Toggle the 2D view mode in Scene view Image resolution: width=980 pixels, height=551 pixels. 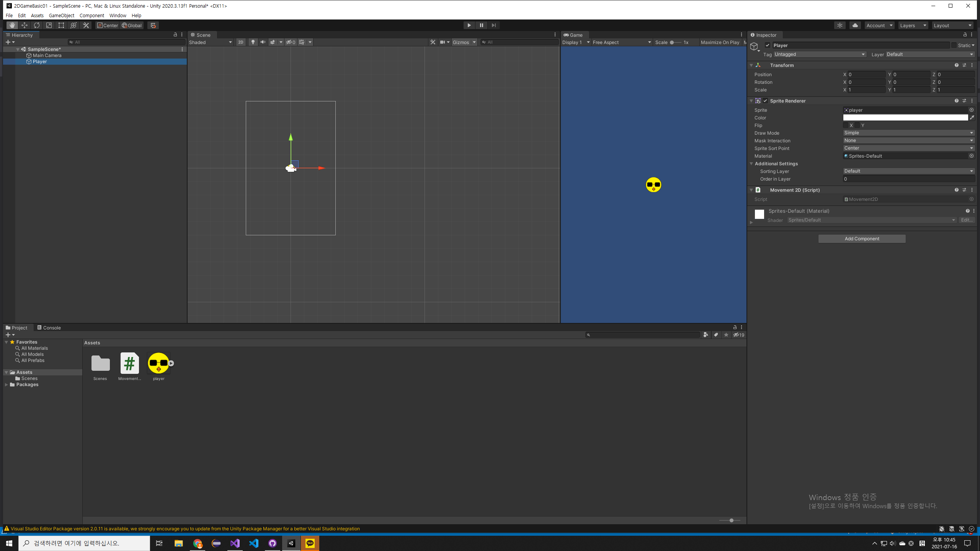(x=240, y=42)
